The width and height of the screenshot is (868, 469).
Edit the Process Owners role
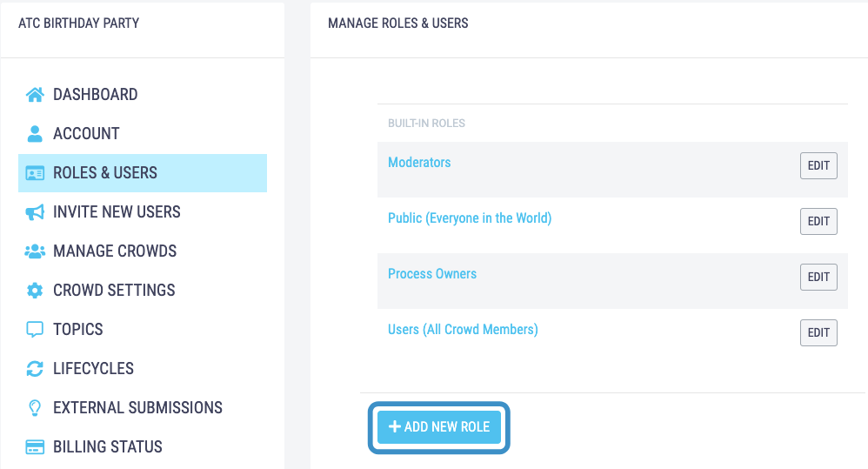click(818, 277)
